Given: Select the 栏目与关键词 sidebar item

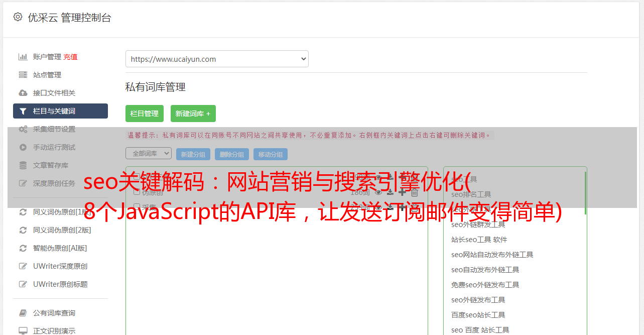Looking at the screenshot, I should tap(60, 111).
